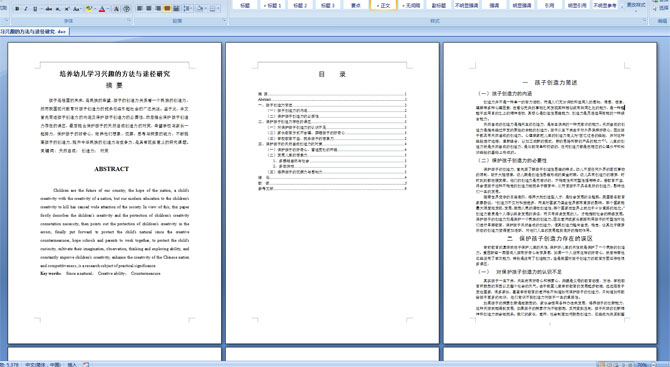
Task: Toggle bold formatting in font group
Action: (x=17, y=9)
